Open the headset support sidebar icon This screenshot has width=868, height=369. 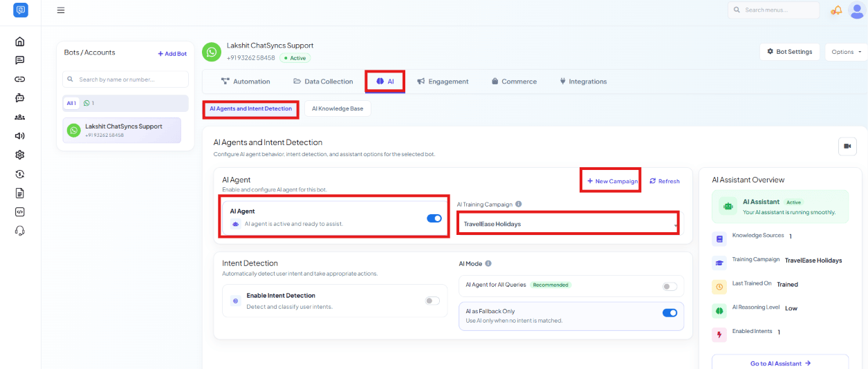pyautogui.click(x=20, y=231)
